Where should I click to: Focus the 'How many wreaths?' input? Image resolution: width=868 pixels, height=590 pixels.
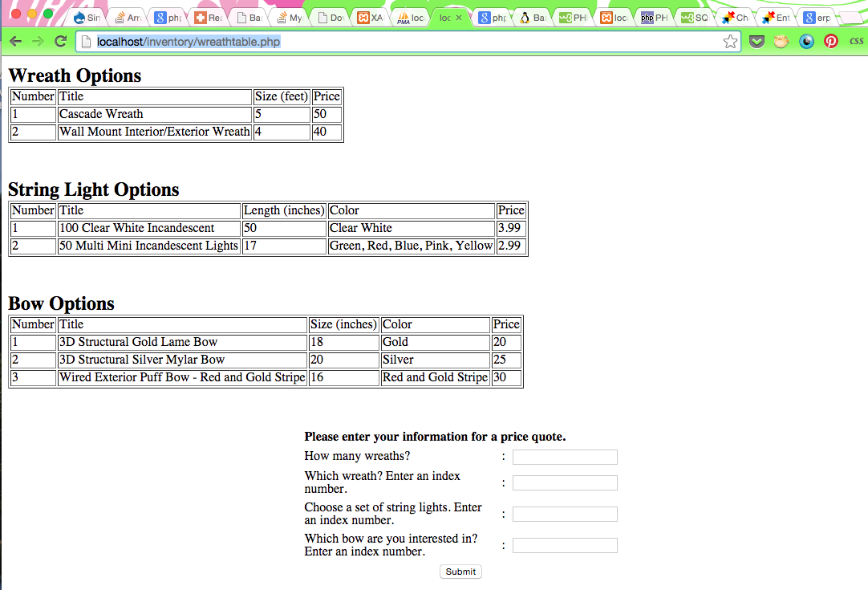[x=565, y=457]
